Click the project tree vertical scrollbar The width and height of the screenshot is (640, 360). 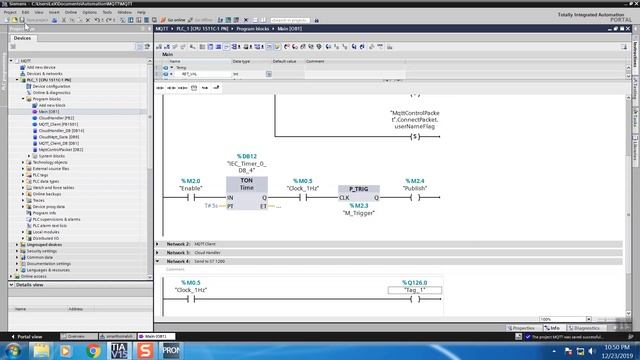149,169
